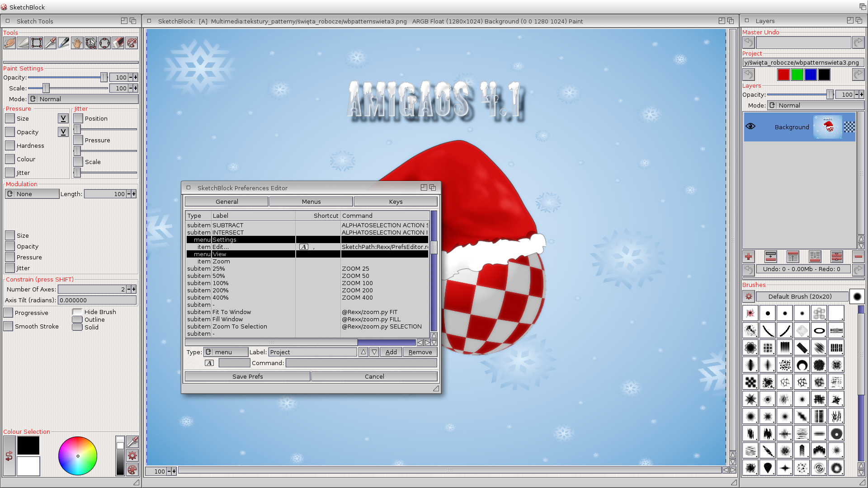
Task: Click the red project colour swatch
Action: tap(783, 75)
